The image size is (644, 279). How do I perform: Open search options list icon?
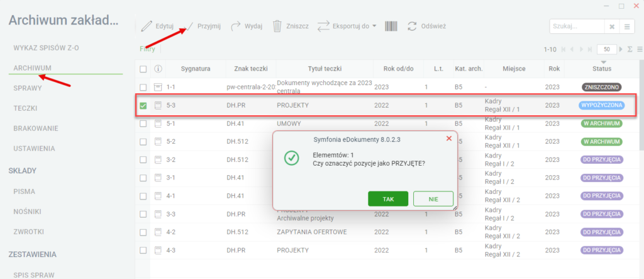pyautogui.click(x=627, y=26)
